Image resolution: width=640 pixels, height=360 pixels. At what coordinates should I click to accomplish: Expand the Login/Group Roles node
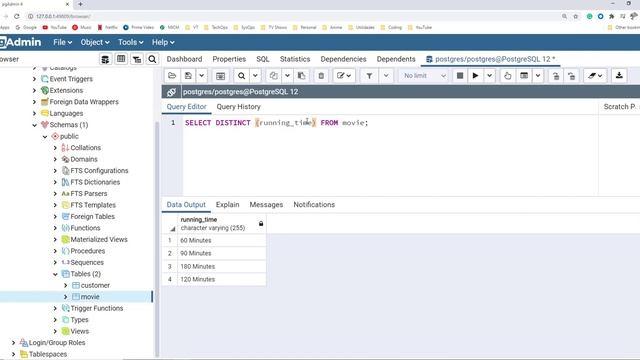pos(13,343)
